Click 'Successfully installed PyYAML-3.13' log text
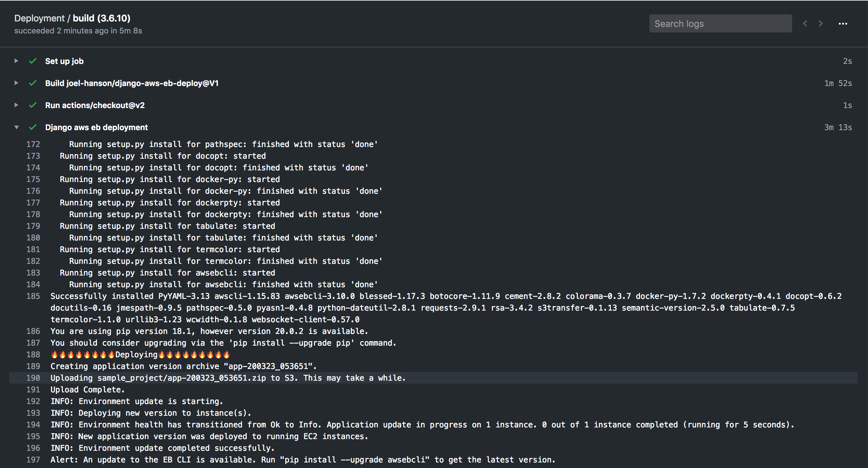The image size is (868, 468). (130, 296)
